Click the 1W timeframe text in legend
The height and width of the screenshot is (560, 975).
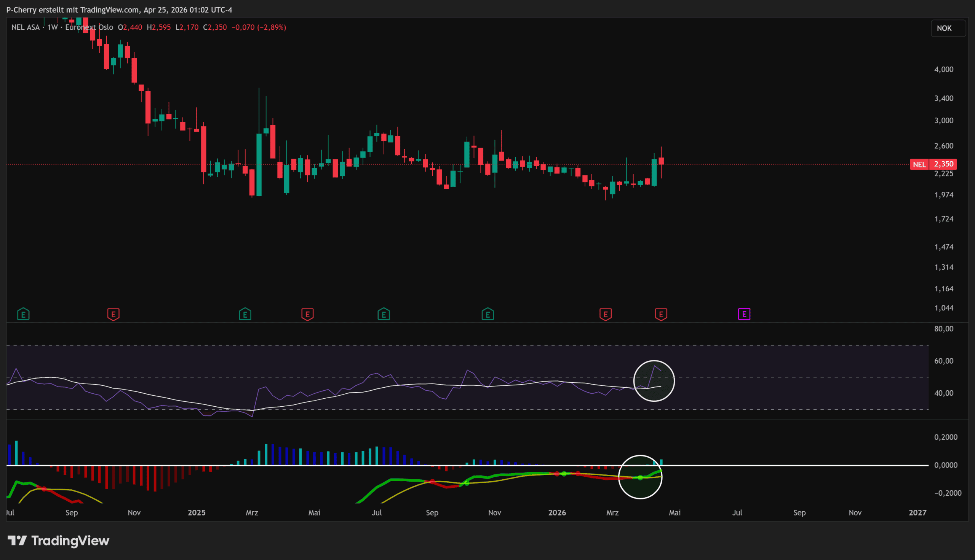coord(52,27)
